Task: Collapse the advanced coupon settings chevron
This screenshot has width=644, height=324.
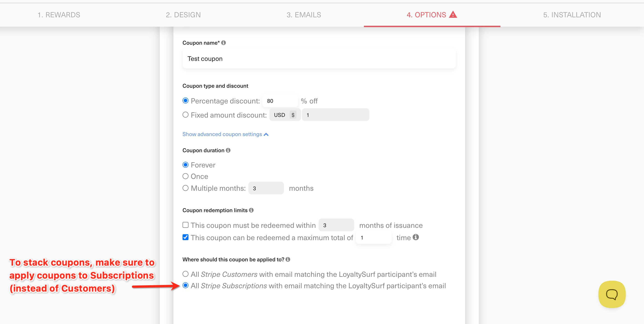Action: 266,134
